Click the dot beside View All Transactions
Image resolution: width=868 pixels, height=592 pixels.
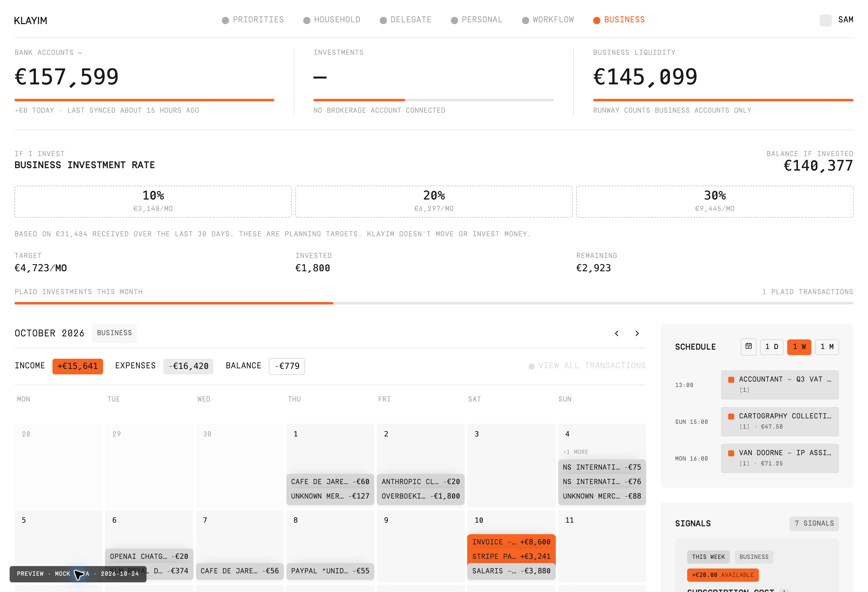pyautogui.click(x=531, y=366)
